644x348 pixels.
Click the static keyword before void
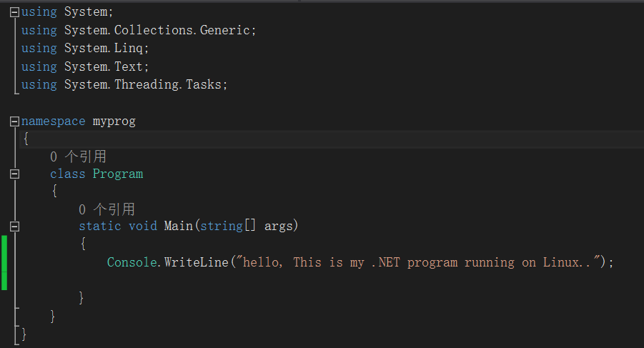[100, 226]
